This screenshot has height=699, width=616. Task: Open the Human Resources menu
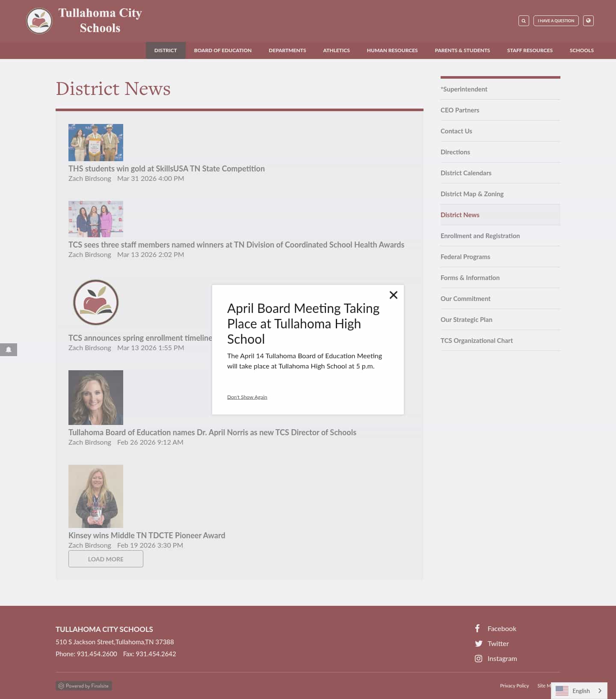pyautogui.click(x=392, y=50)
